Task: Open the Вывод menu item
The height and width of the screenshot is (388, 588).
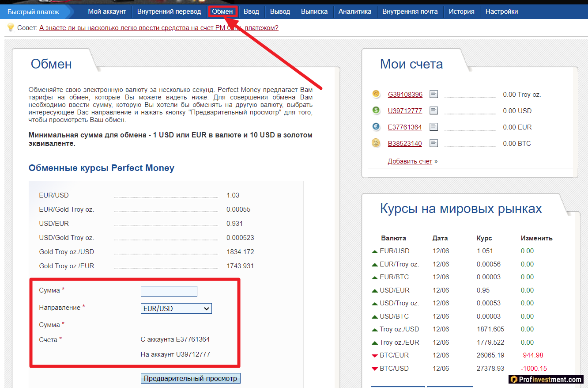Action: click(x=280, y=11)
